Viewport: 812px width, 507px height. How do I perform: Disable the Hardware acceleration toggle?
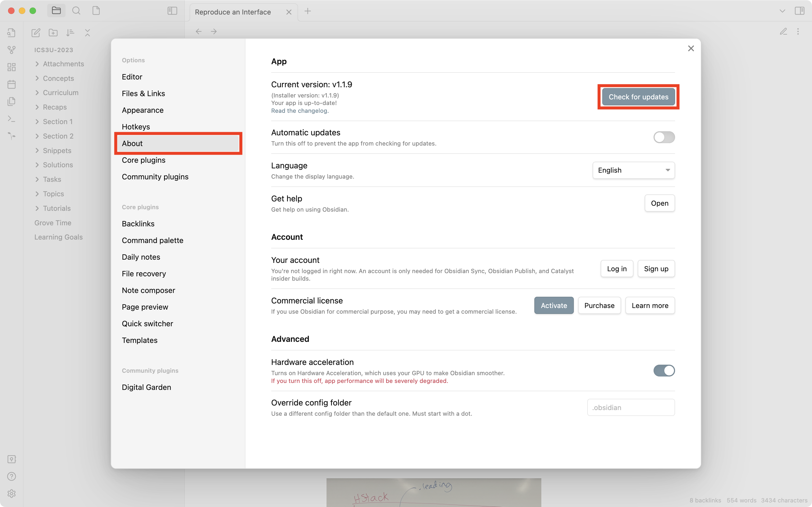click(664, 371)
